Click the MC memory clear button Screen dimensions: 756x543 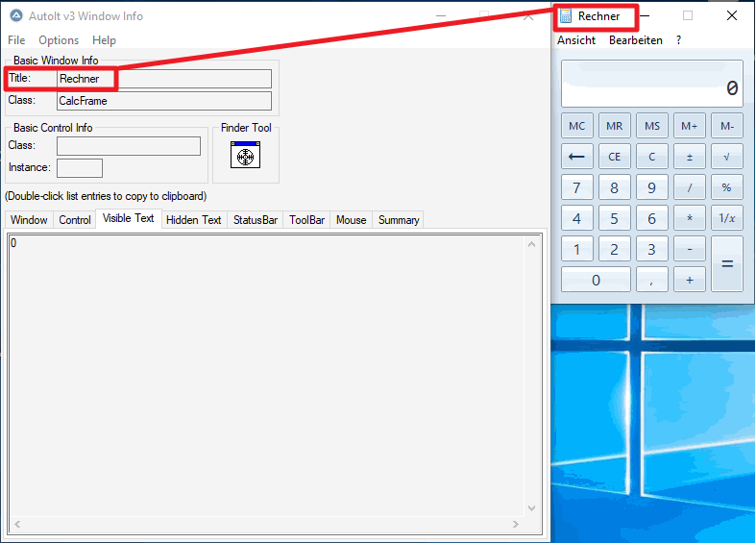pos(576,126)
